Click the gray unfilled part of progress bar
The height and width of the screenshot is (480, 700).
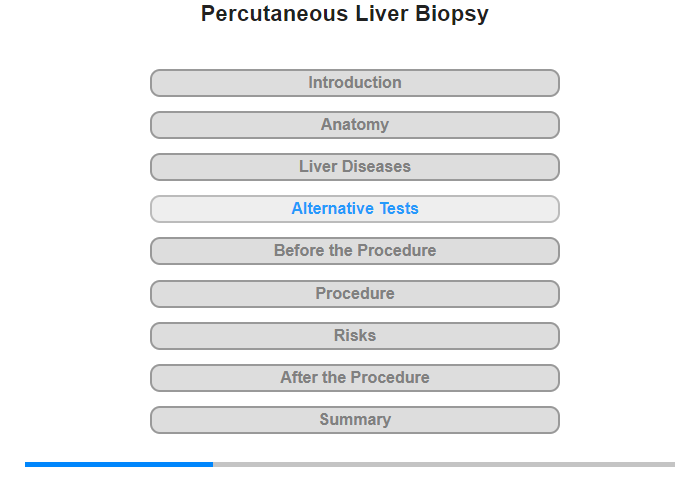click(444, 464)
